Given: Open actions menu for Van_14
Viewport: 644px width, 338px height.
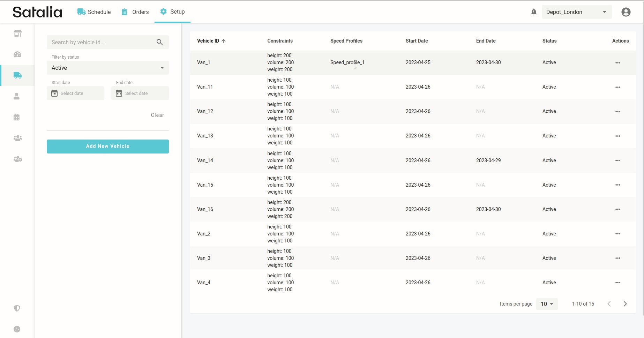Looking at the screenshot, I should [617, 160].
